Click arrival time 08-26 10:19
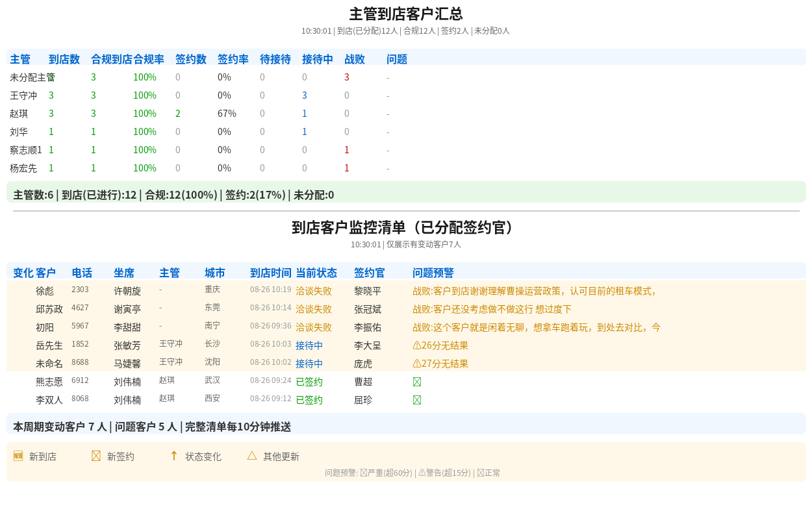This screenshot has width=812, height=509. (271, 290)
